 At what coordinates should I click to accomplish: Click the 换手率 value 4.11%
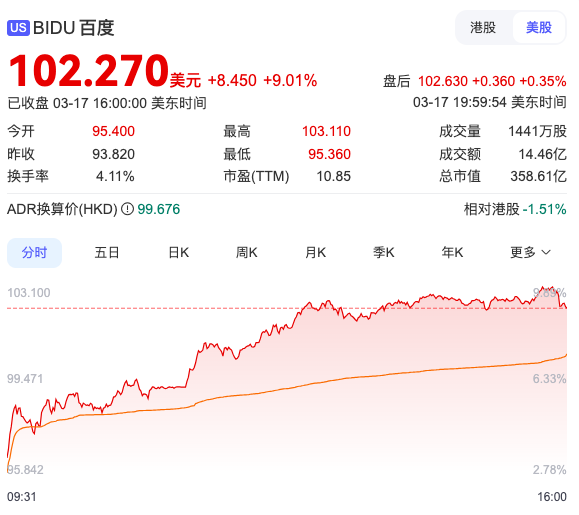[115, 176]
